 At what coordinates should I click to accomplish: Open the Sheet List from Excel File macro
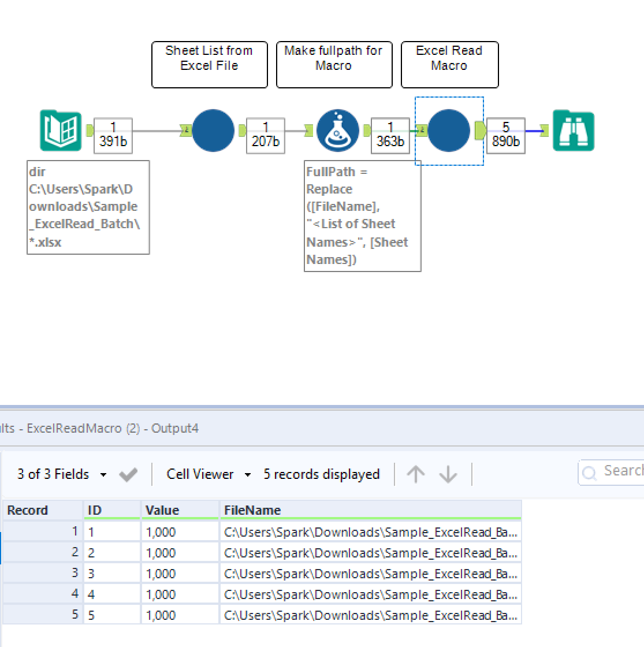click(213, 131)
